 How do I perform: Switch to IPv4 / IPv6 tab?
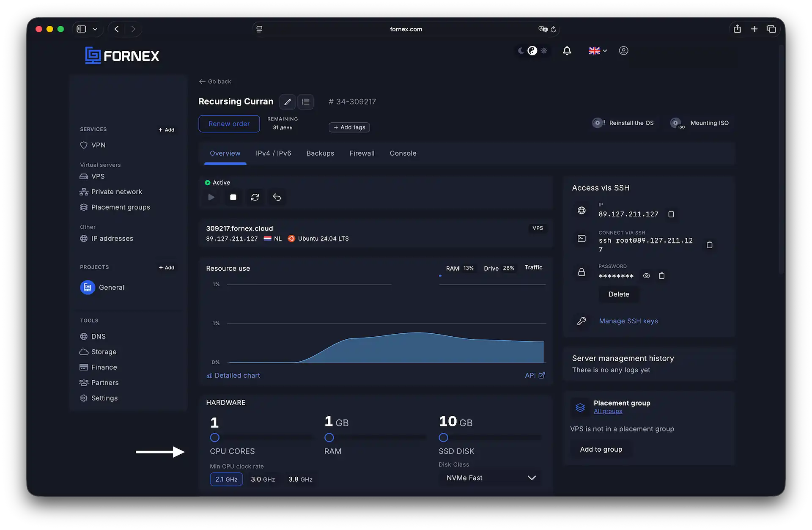[274, 154]
